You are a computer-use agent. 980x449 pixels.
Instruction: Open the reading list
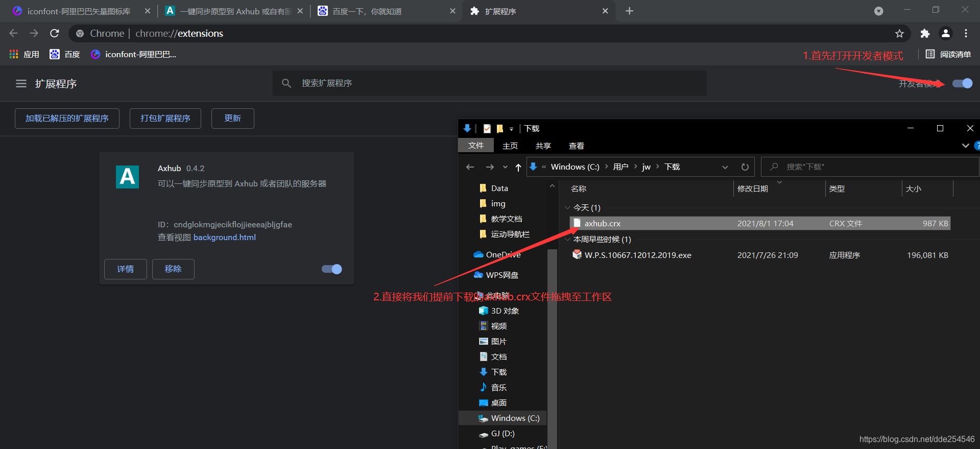point(948,54)
